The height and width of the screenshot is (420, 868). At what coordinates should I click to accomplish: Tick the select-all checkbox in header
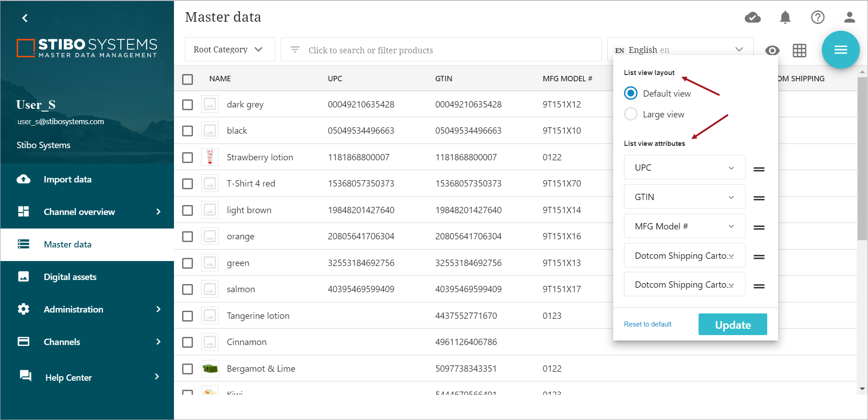pyautogui.click(x=188, y=79)
